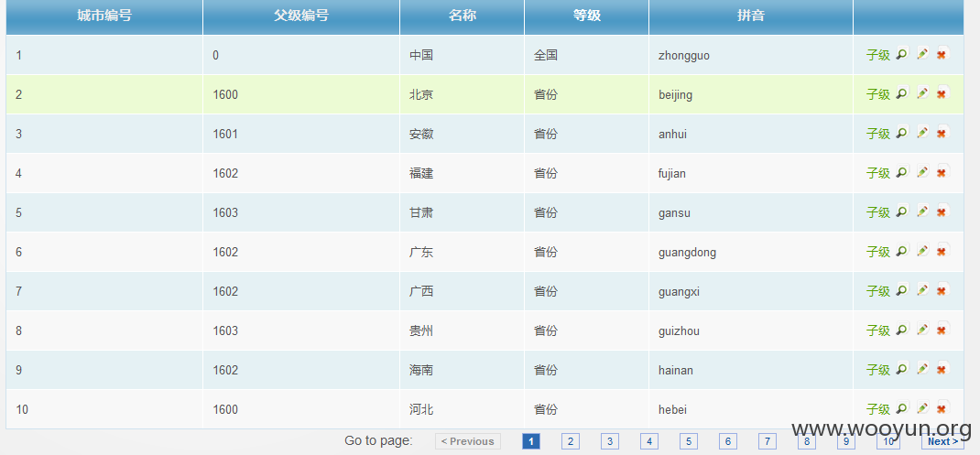Click the pencil edit icon for 福建
This screenshot has width=980, height=455.
pyautogui.click(x=922, y=172)
